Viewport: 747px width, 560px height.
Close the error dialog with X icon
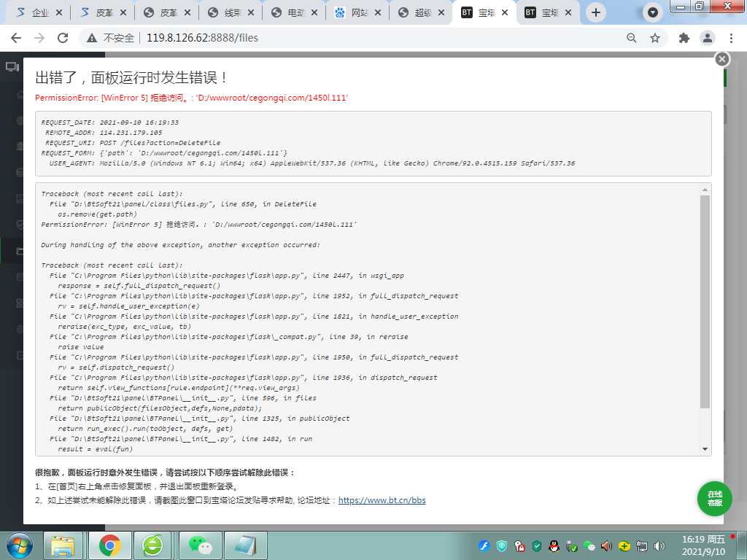pos(721,59)
